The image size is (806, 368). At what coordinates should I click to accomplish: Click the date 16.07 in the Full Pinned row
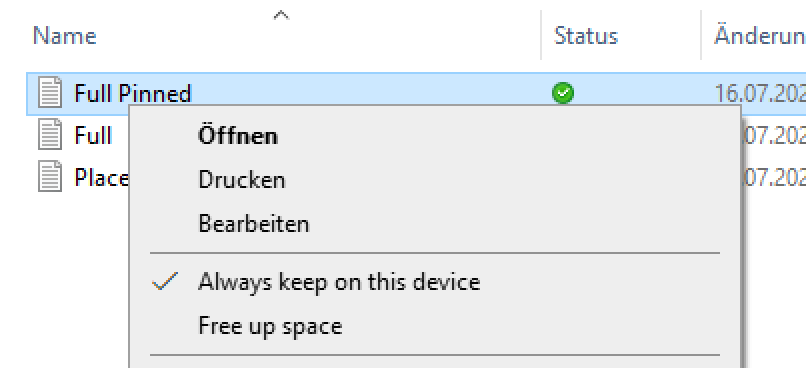760,94
